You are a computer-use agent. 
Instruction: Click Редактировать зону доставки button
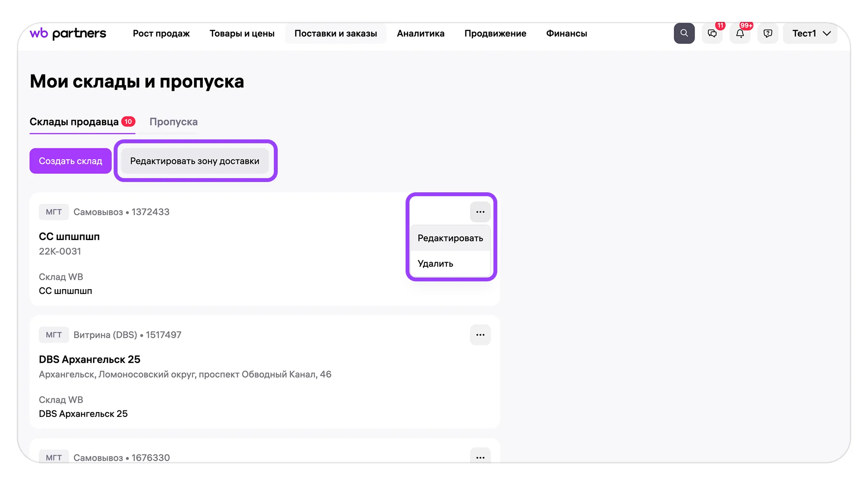coord(195,161)
